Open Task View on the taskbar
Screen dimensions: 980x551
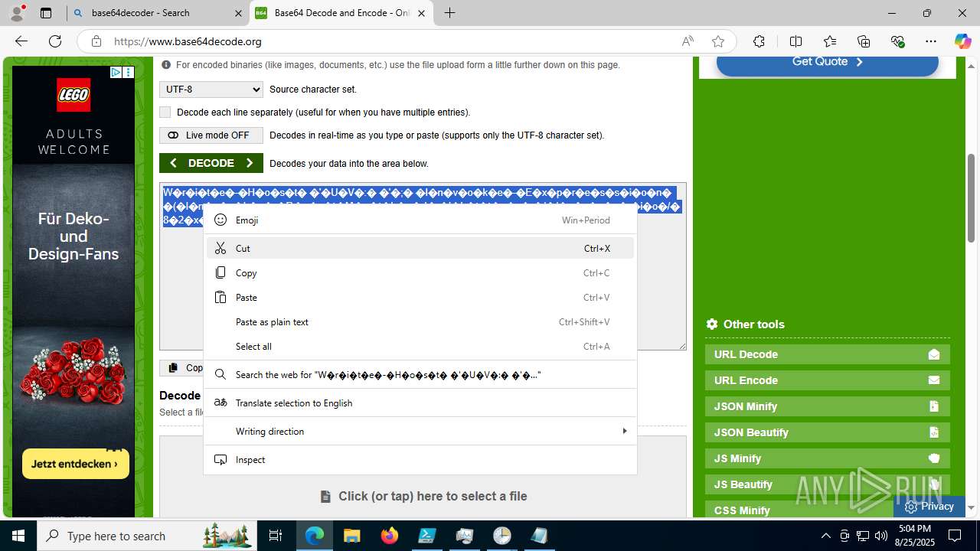click(x=276, y=536)
